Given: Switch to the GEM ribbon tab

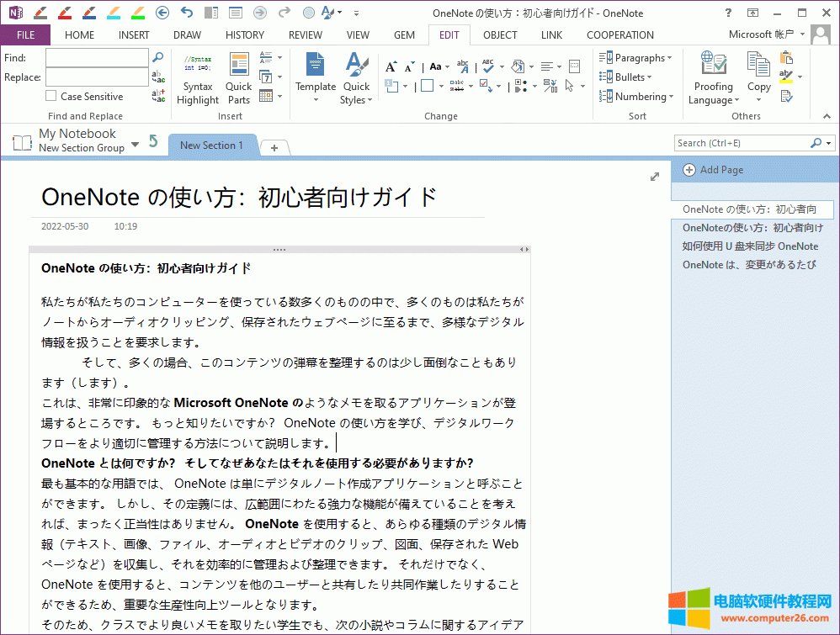Looking at the screenshot, I should click(404, 35).
